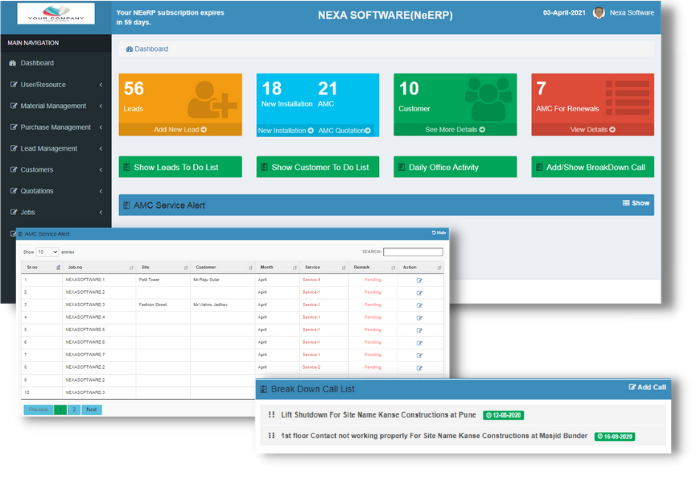This screenshot has width=700, height=500.
Task: Open the Dashboard item in sidebar
Action: click(36, 63)
